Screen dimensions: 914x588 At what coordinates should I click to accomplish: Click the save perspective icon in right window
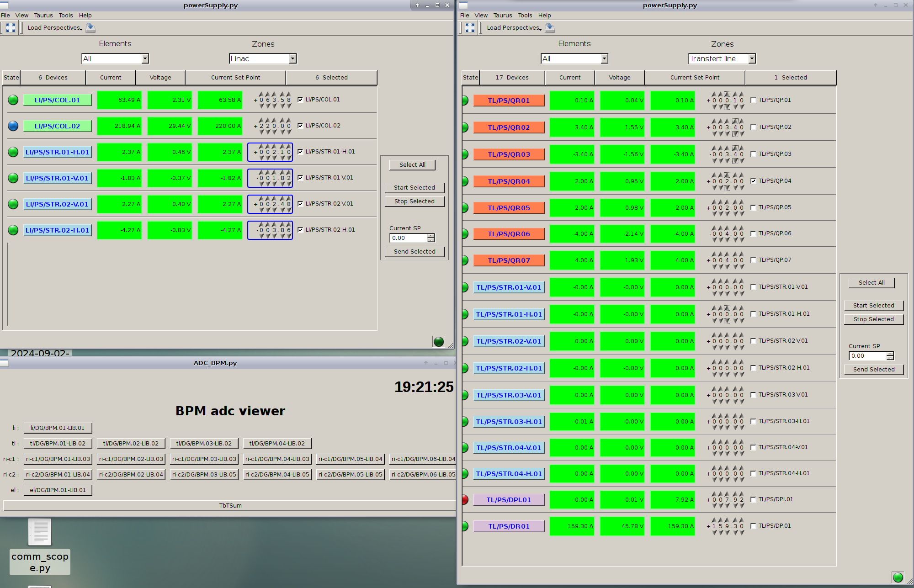pos(550,28)
